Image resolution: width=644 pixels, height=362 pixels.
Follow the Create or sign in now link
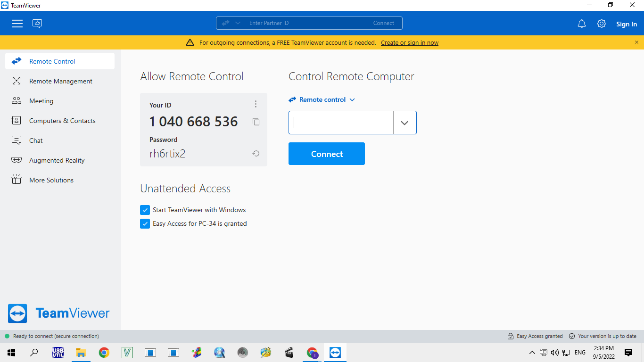coord(410,42)
